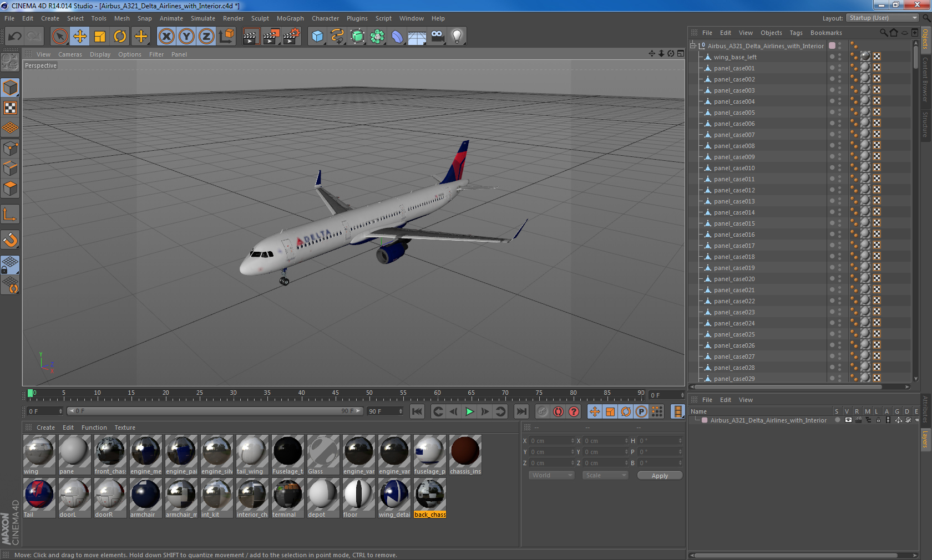The image size is (932, 560).
Task: Open the Simulate menu
Action: (x=203, y=18)
